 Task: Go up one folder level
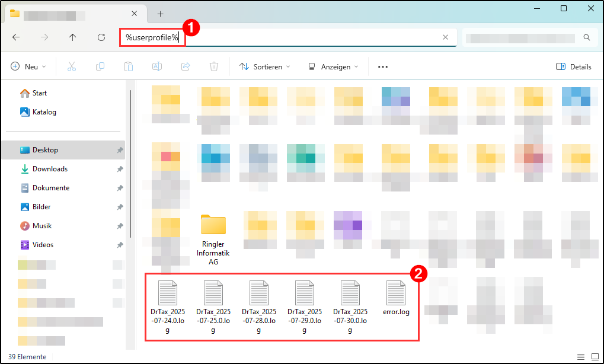[73, 37]
